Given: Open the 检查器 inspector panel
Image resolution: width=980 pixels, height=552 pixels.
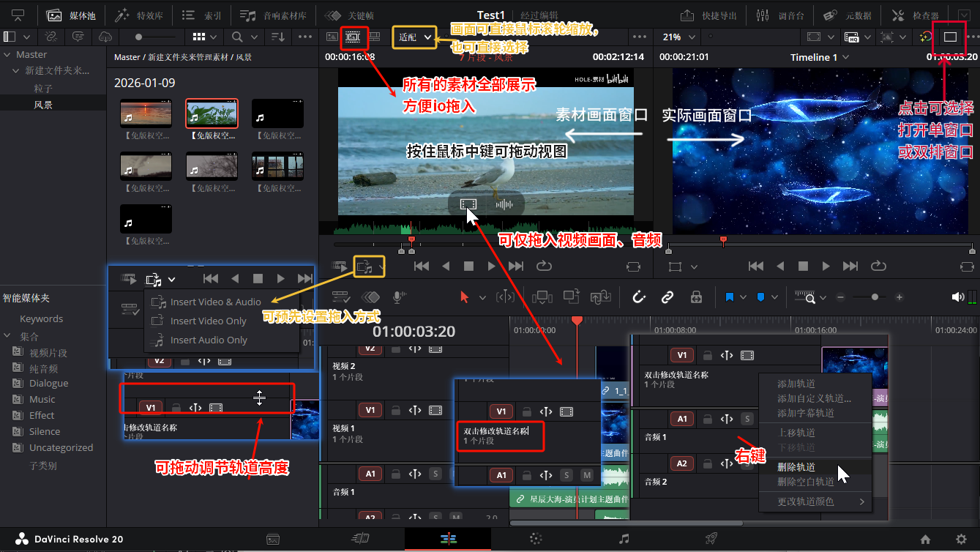Looking at the screenshot, I should (x=916, y=15).
